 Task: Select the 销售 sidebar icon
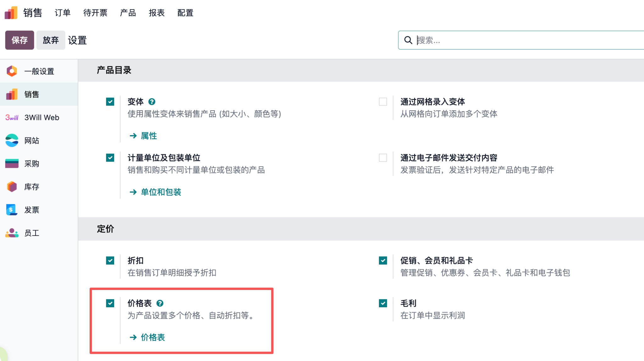tap(12, 94)
